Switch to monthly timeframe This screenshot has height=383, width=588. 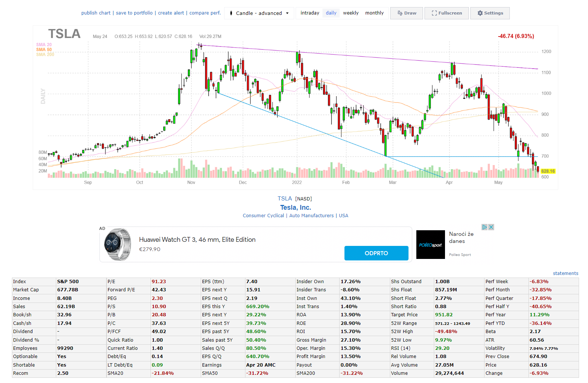coord(374,13)
